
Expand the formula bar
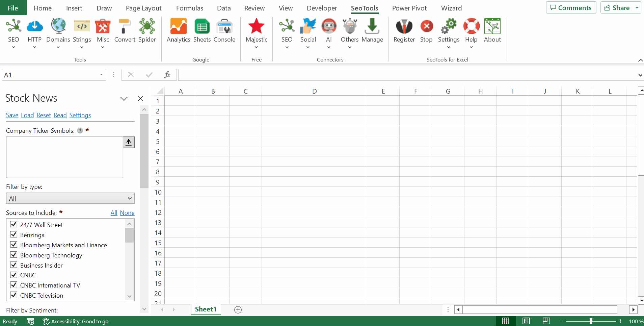coord(640,75)
